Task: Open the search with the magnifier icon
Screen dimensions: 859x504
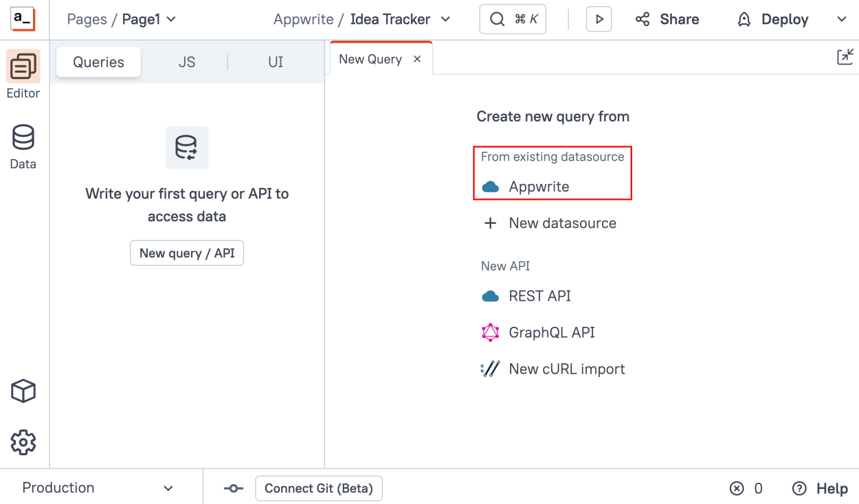Action: tap(512, 19)
